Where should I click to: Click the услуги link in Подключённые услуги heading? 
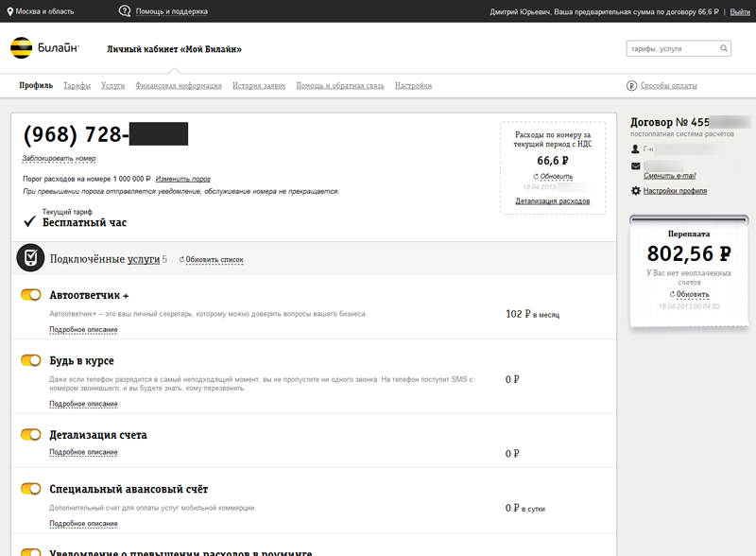tap(144, 259)
